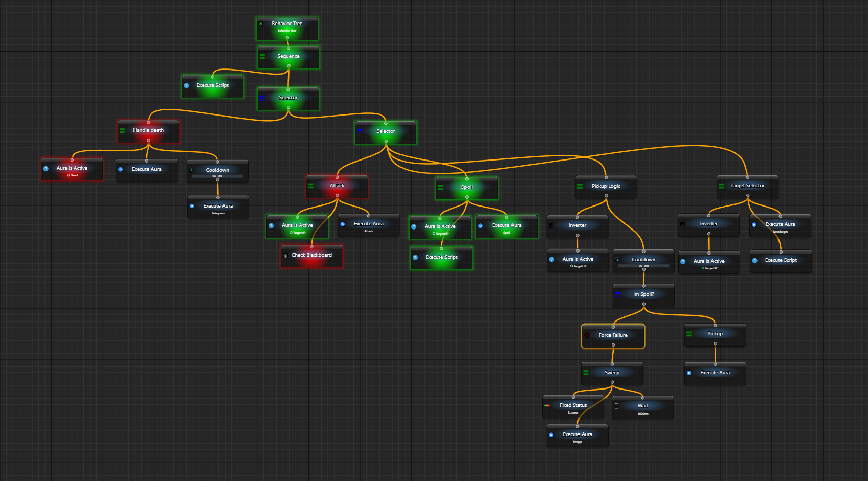The image size is (868, 481).
Task: Click the play icon on Execute Aura Telegram node
Action: (x=192, y=206)
